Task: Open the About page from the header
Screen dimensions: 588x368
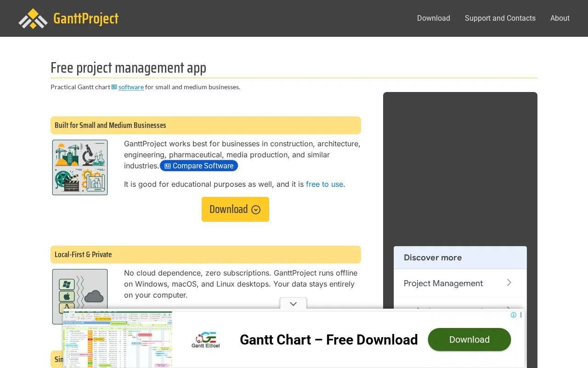Action: click(560, 18)
